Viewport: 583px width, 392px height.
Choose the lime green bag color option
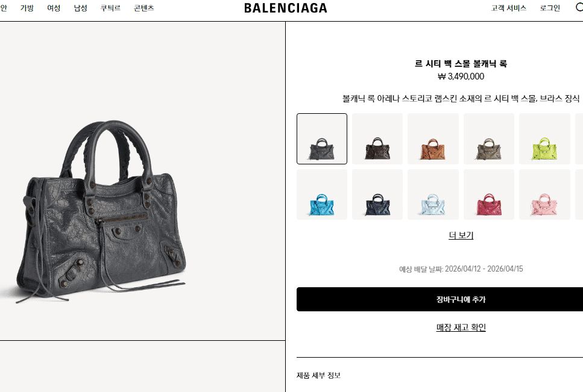pyautogui.click(x=544, y=139)
